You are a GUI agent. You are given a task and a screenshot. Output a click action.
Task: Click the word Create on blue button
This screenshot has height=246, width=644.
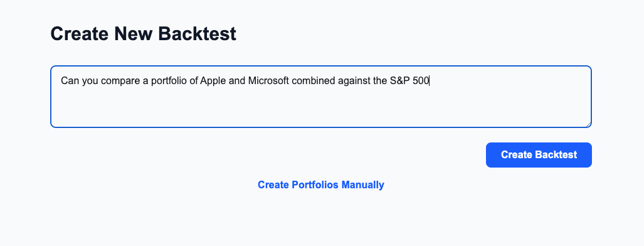[517, 155]
